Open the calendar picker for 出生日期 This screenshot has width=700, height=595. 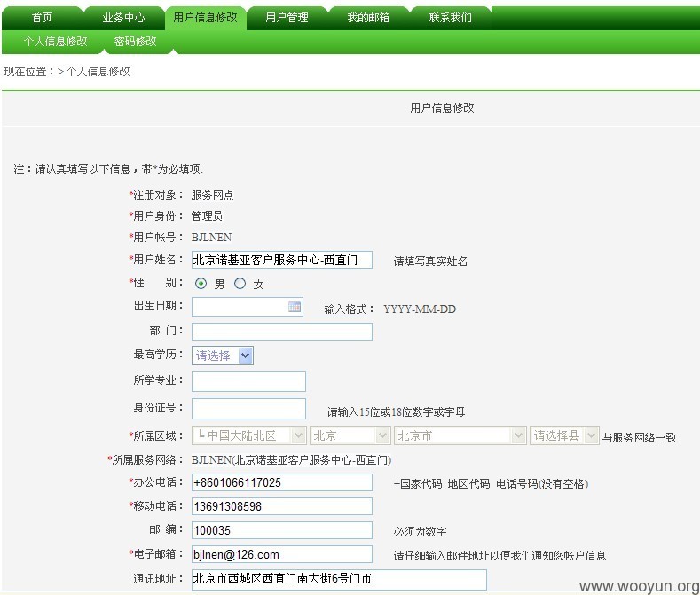pyautogui.click(x=295, y=307)
